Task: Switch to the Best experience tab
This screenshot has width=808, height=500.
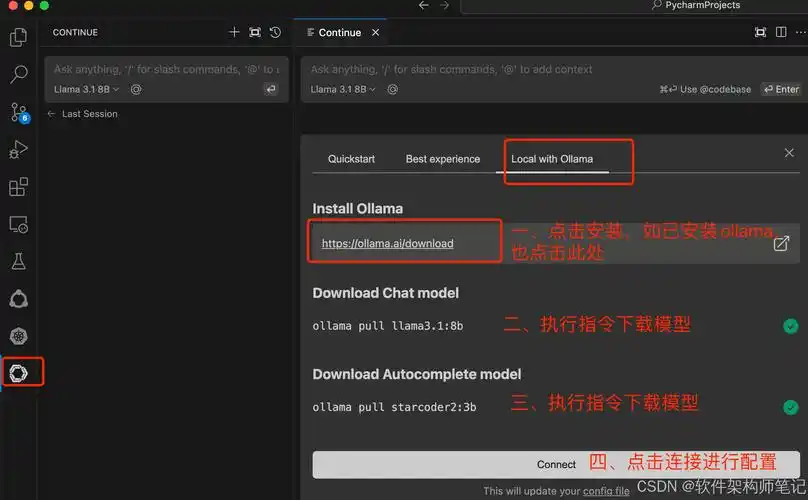Action: [x=442, y=159]
